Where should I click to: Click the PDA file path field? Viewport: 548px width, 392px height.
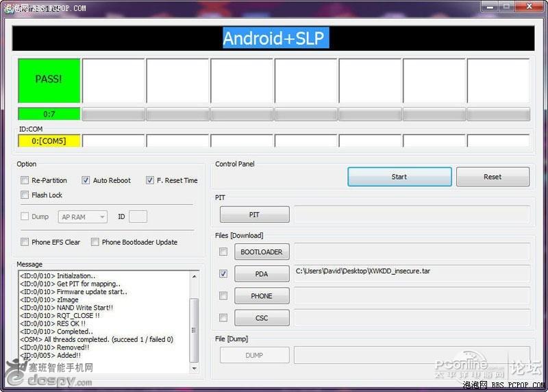pyautogui.click(x=412, y=274)
